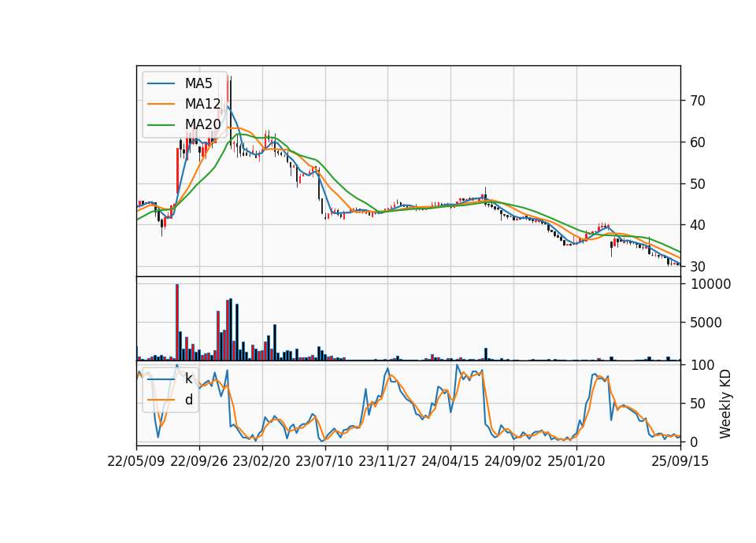Click the volume axis value 5000

(x=706, y=323)
